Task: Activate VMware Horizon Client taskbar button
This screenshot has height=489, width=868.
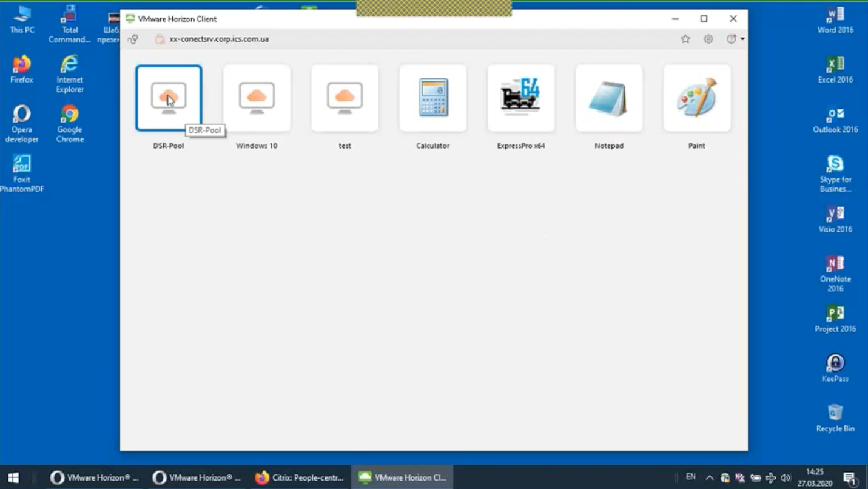Action: click(402, 477)
